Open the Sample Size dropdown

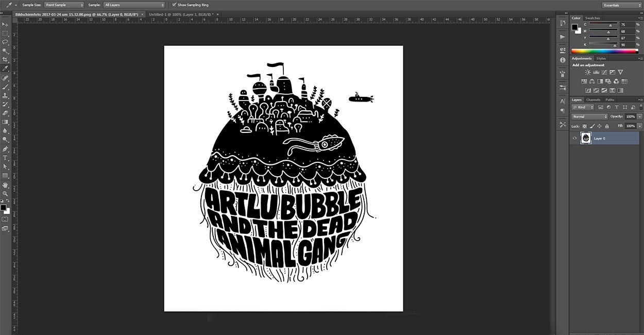[x=63, y=5]
